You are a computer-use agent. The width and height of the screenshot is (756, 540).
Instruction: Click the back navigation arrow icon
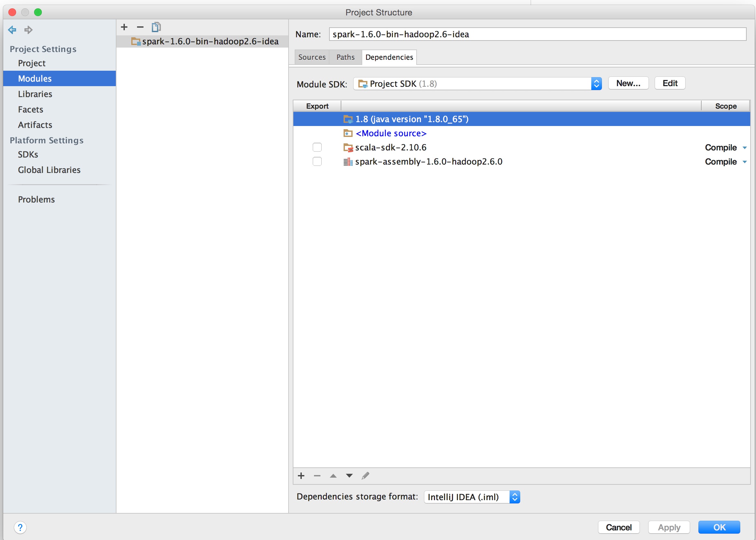(x=12, y=30)
